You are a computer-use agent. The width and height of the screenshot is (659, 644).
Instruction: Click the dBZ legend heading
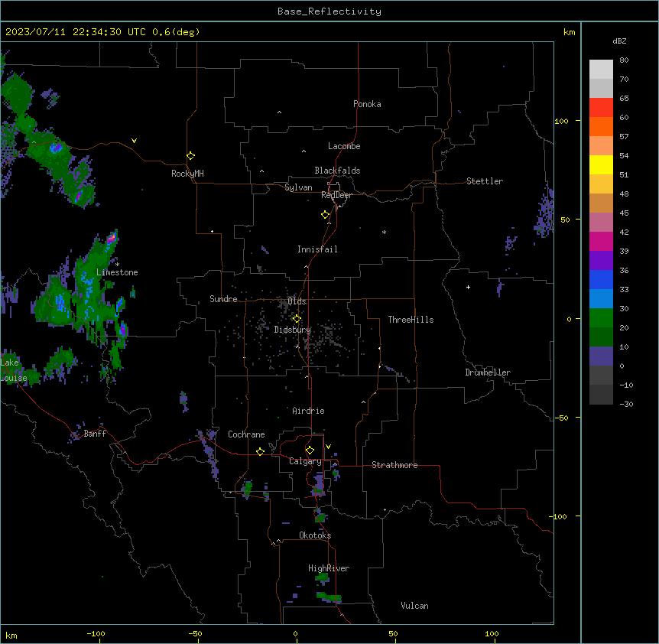pyautogui.click(x=619, y=41)
